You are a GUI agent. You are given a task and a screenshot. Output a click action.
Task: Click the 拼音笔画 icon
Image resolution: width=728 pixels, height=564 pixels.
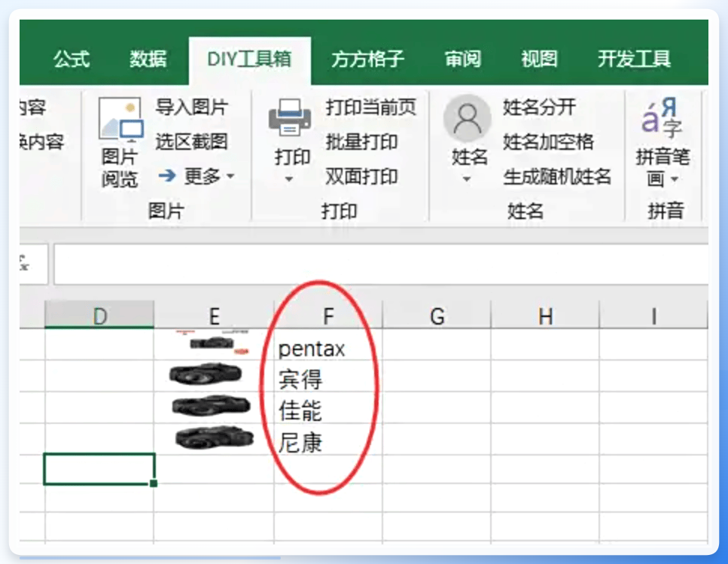pyautogui.click(x=661, y=118)
